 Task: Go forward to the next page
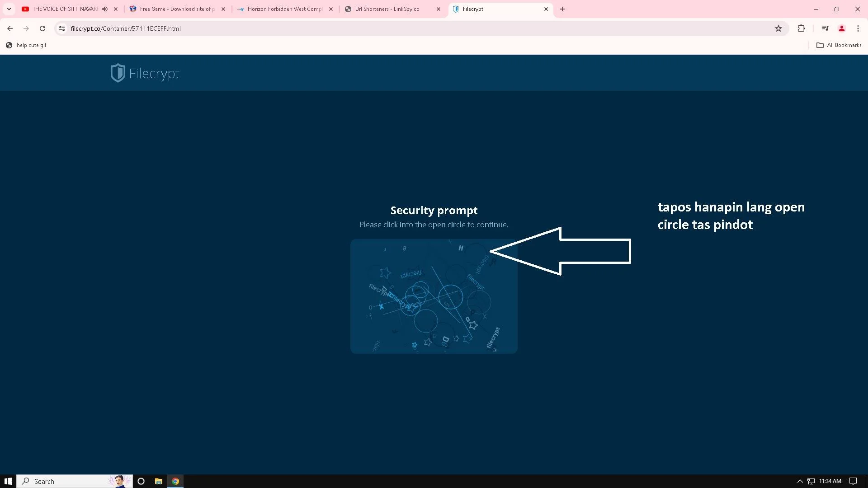click(x=26, y=28)
